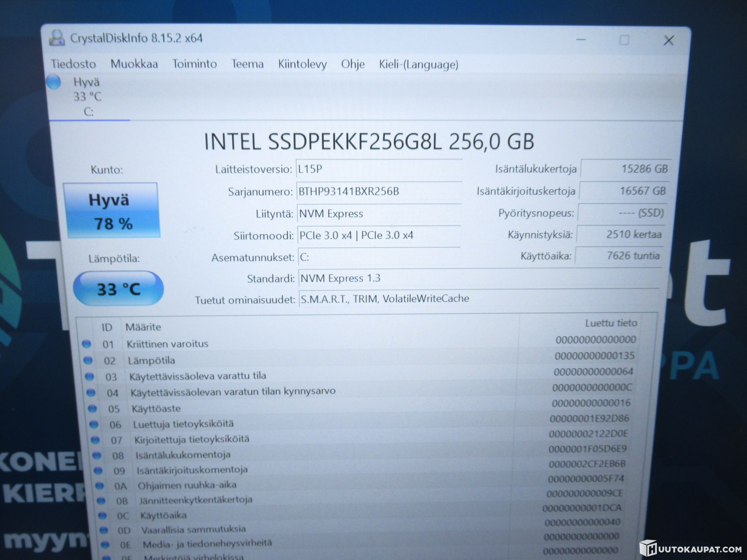Click status dot of row 0E Media- ja tiedoneheysvirheitä
The image size is (747, 560).
(105, 544)
